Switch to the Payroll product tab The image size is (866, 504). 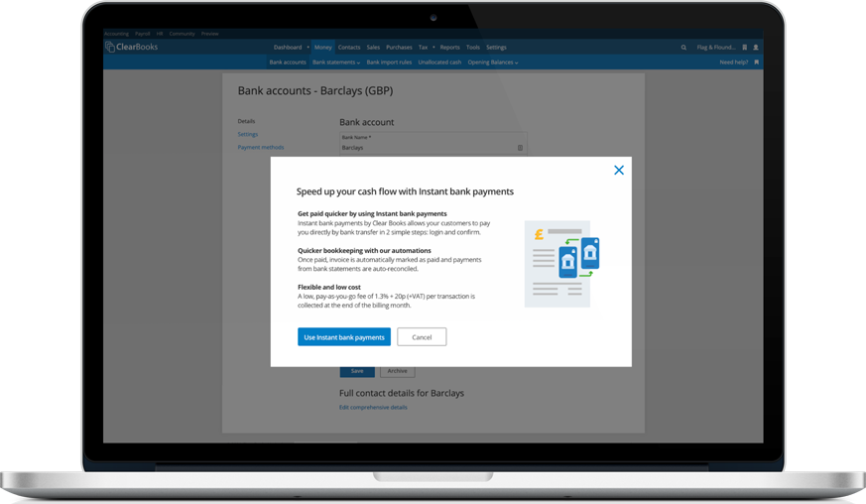(x=143, y=34)
